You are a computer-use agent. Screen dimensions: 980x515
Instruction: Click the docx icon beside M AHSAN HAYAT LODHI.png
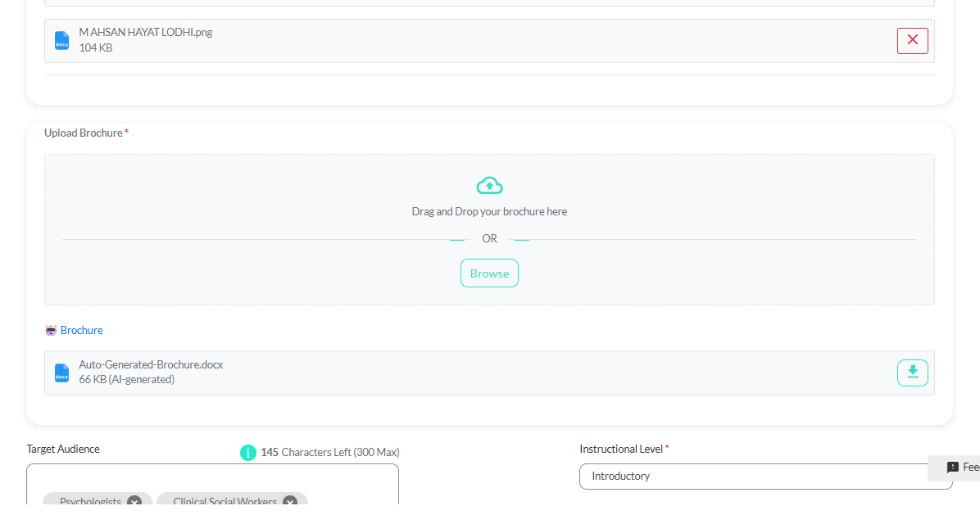[61, 41]
